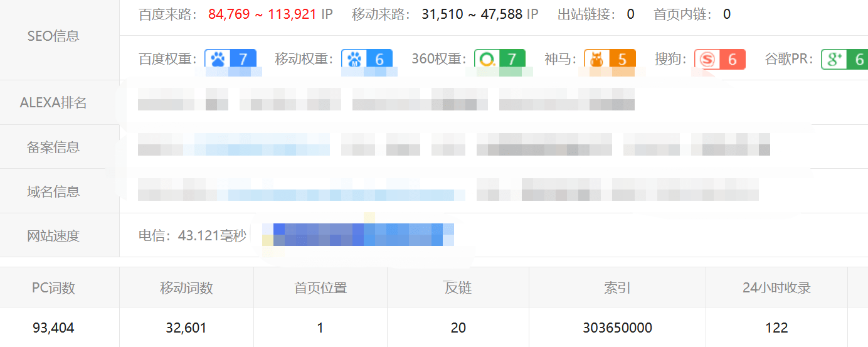Click the 24小时收录 column header

click(776, 288)
